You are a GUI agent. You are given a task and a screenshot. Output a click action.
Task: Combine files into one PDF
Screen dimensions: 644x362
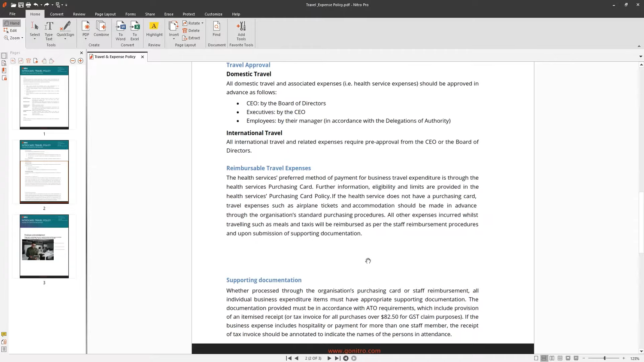101,29
